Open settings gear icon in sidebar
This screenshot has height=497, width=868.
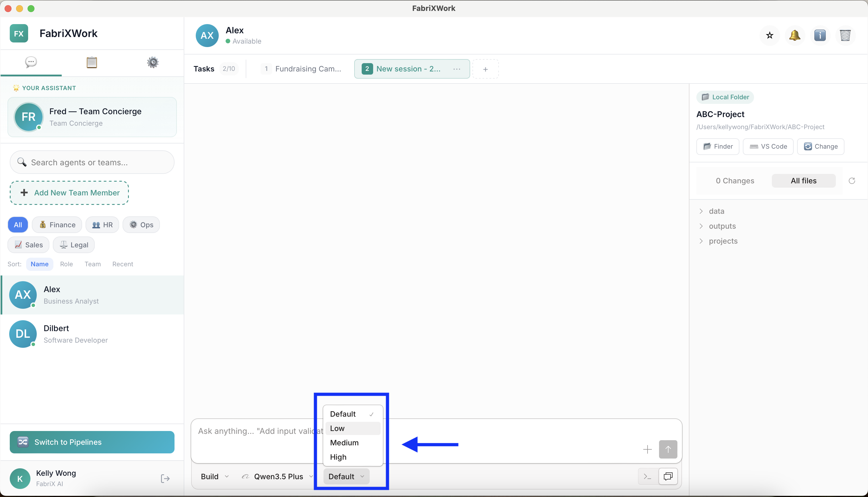(x=153, y=62)
